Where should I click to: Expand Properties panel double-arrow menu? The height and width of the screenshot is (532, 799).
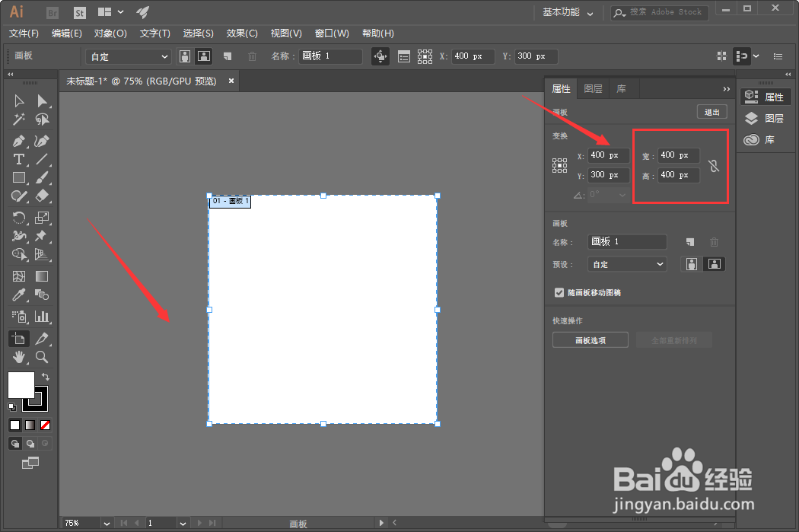tap(726, 88)
